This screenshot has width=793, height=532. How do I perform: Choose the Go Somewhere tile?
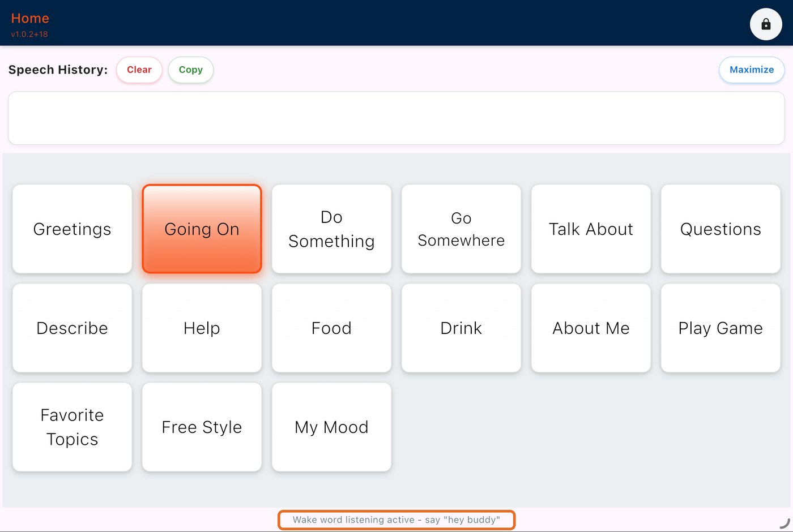click(461, 229)
